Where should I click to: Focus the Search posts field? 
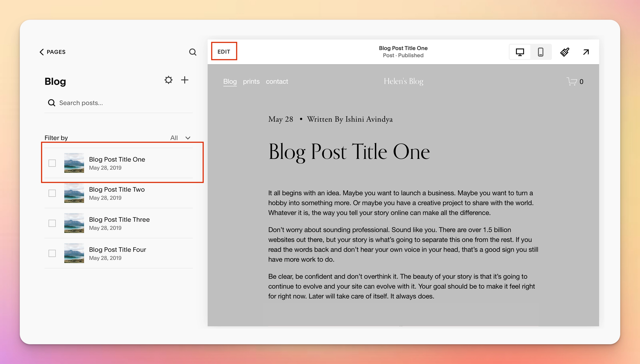119,103
